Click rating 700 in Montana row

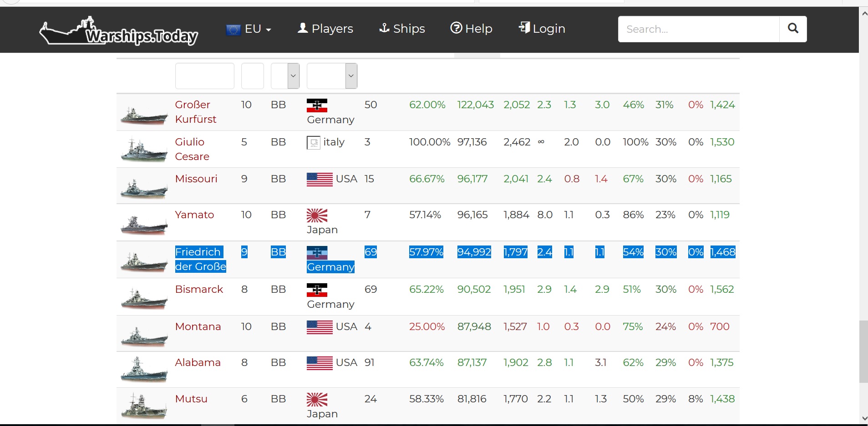pyautogui.click(x=720, y=326)
